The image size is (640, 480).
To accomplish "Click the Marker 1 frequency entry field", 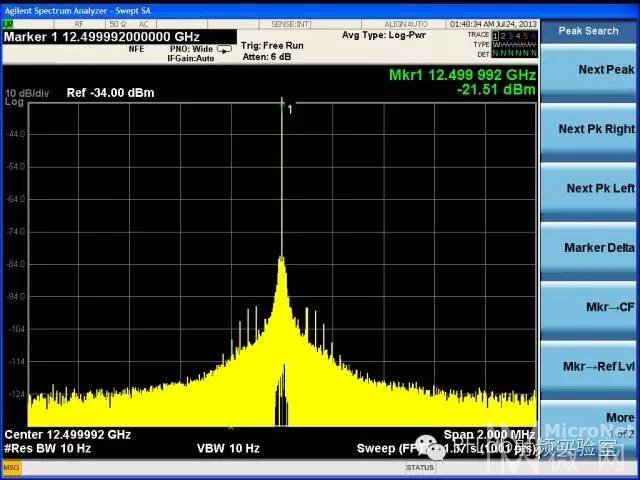I will tap(120, 37).
